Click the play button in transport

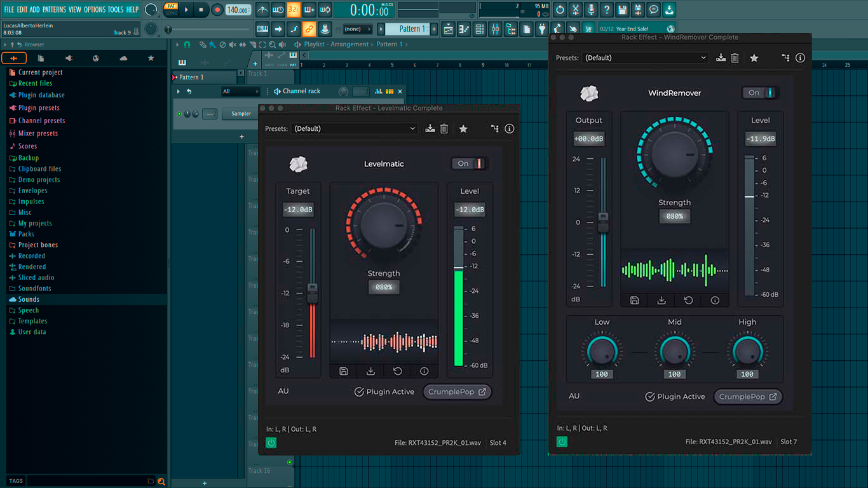coord(186,10)
